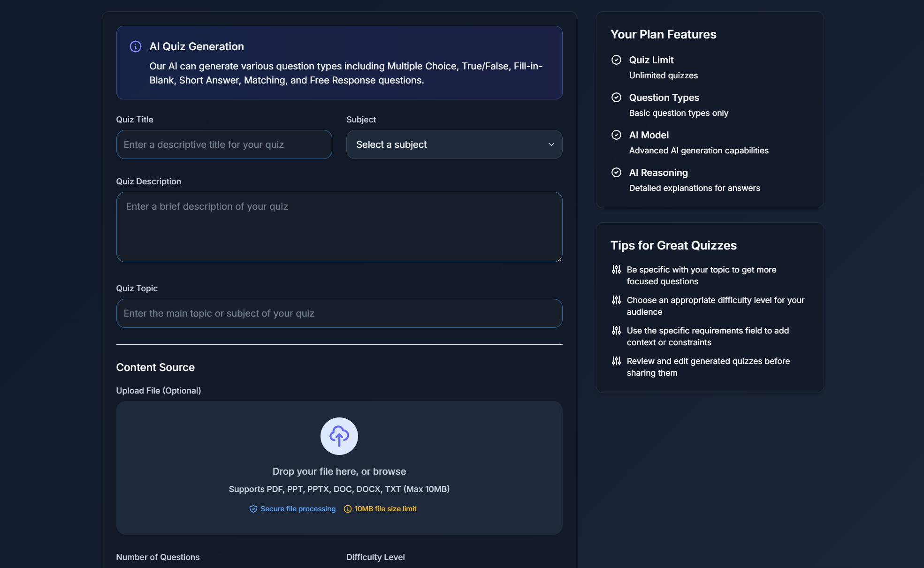Click the shield icon beside Secure file processing
The width and height of the screenshot is (924, 568).
253,509
